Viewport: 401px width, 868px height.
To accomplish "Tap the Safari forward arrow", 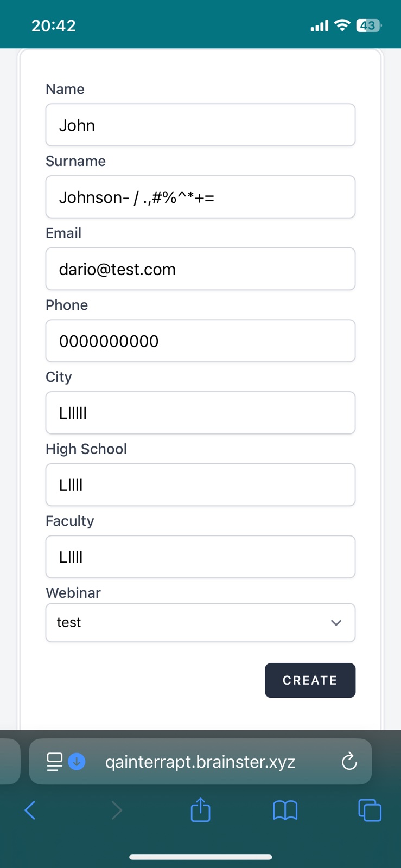I will coord(116,810).
